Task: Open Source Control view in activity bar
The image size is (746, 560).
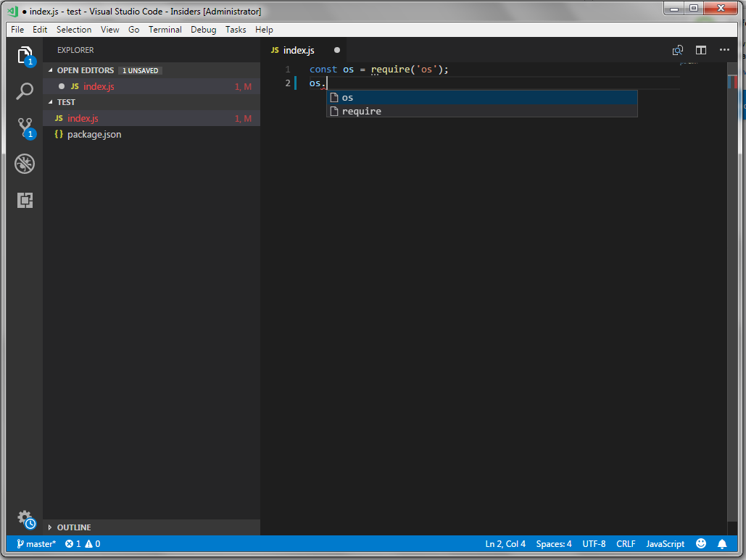Action: 25,128
